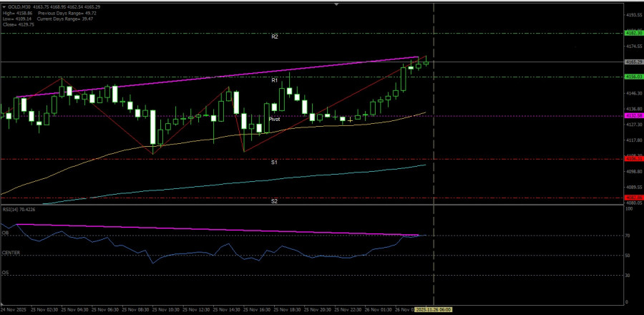
Task: Click the highlighted 2025.11.26 06:00 time marker
Action: 434,309
